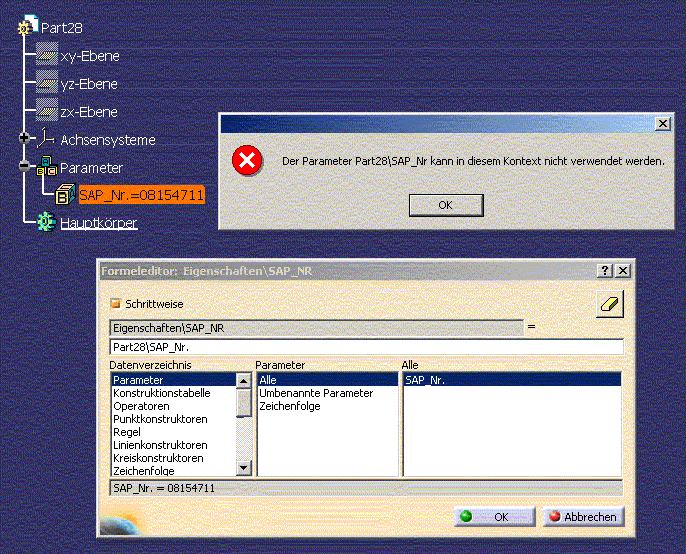Expand the Achsensysteme tree node
Screen dimensions: 686x554
click(24, 138)
